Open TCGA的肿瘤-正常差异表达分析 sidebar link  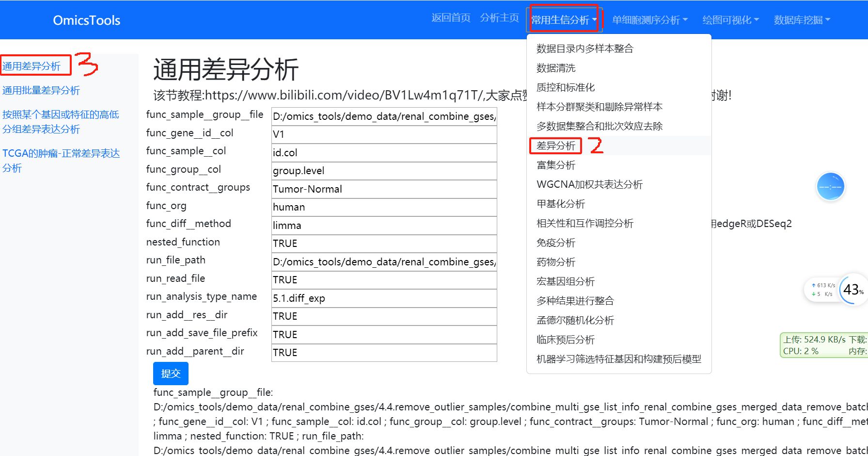point(61,161)
